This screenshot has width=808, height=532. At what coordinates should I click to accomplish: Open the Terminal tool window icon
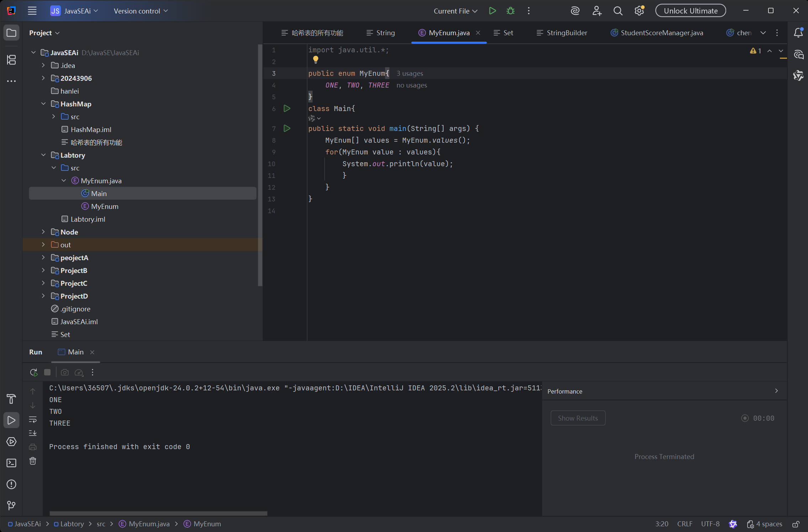[11, 463]
